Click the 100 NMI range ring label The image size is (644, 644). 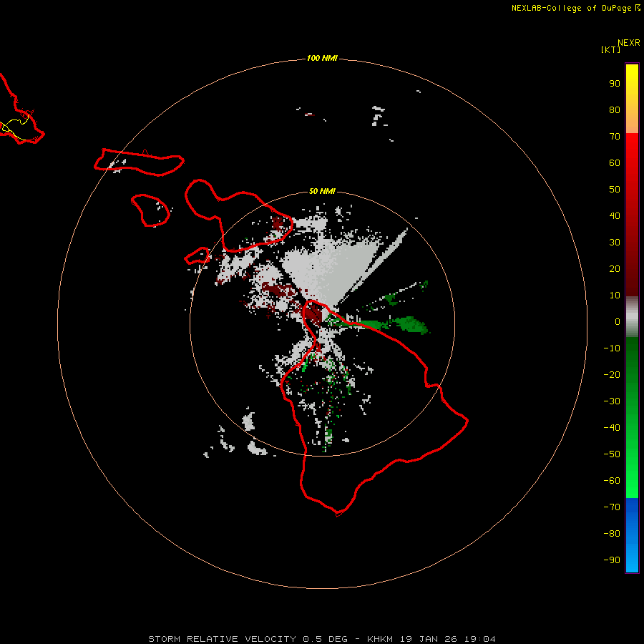point(321,58)
